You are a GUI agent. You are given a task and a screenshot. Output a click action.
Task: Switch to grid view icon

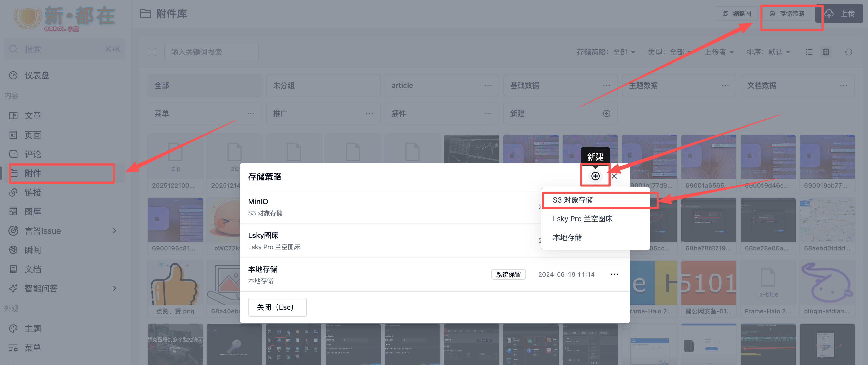tap(826, 52)
